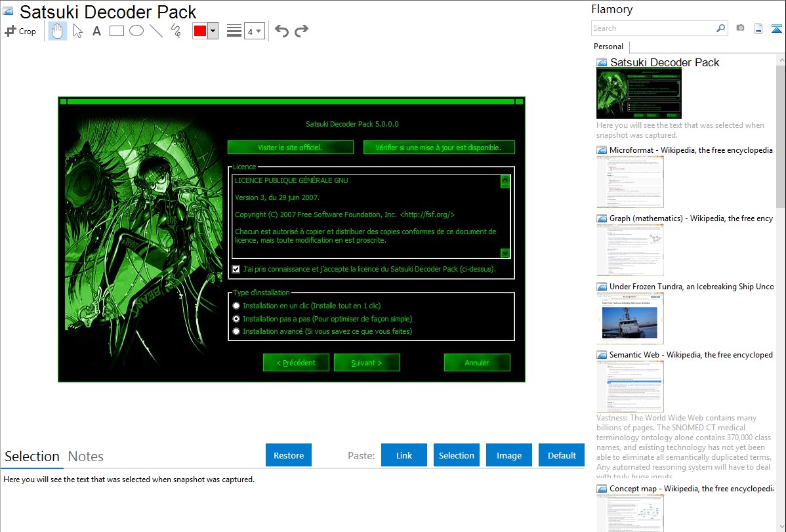
Task: Undo the last edit
Action: pyautogui.click(x=281, y=31)
